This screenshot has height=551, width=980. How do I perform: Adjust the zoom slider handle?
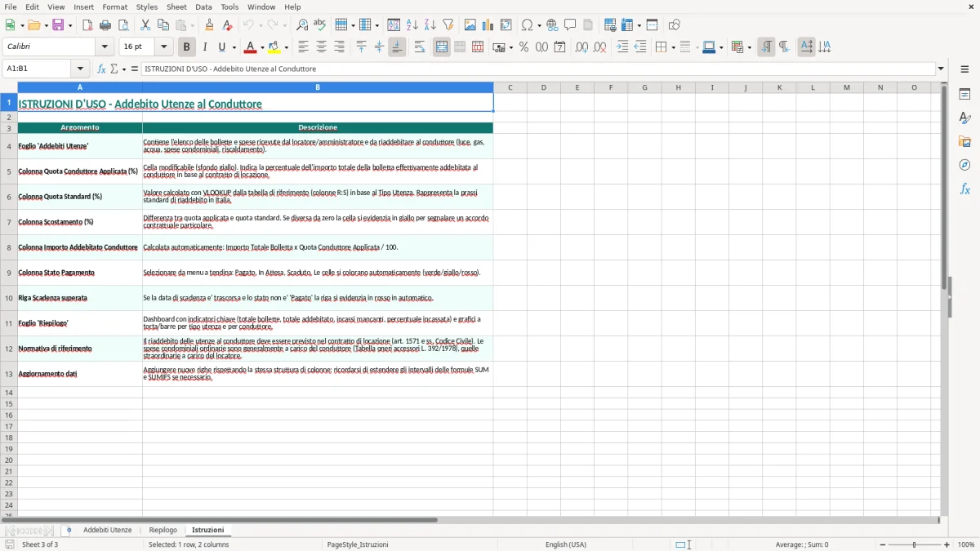pos(915,544)
